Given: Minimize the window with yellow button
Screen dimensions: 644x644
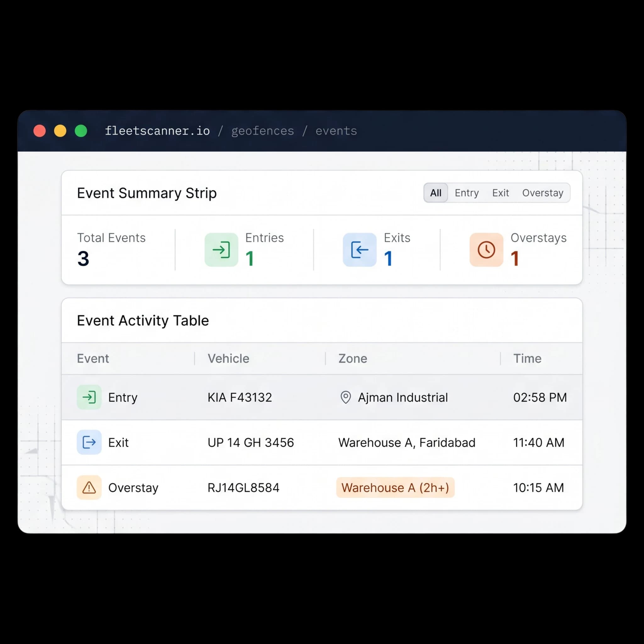Looking at the screenshot, I should [x=60, y=131].
